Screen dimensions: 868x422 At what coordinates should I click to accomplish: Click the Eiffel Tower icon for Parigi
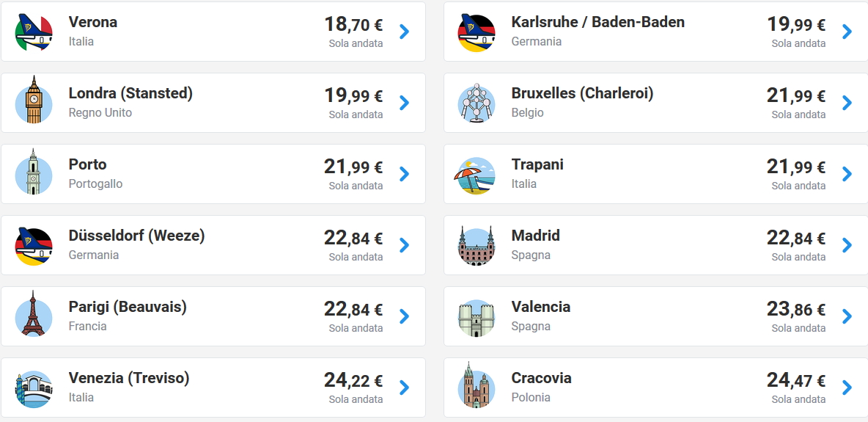(34, 316)
